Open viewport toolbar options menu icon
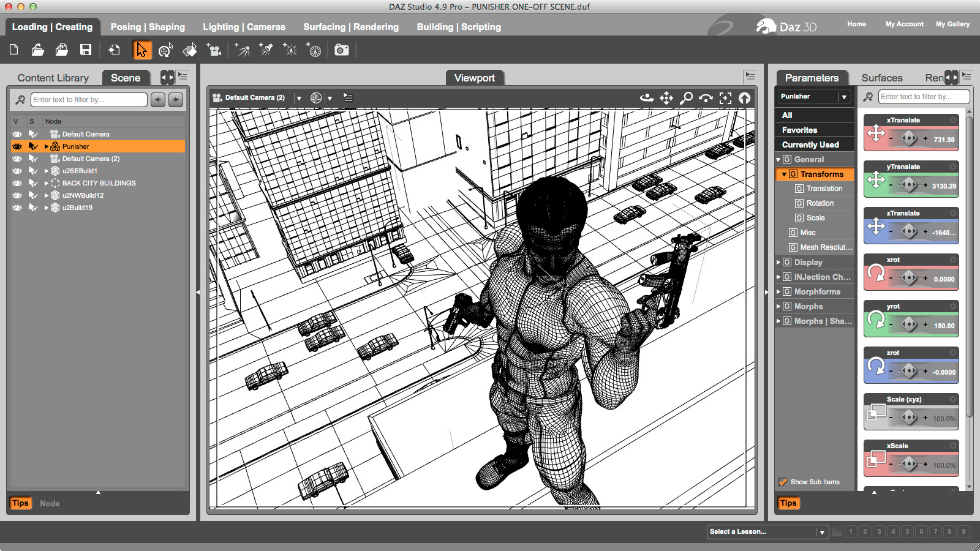This screenshot has width=980, height=551. pos(348,98)
